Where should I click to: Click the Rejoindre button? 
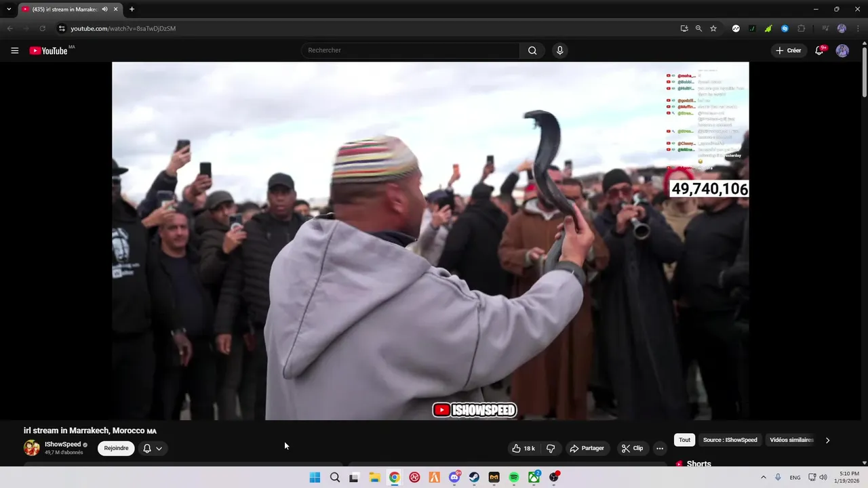116,448
